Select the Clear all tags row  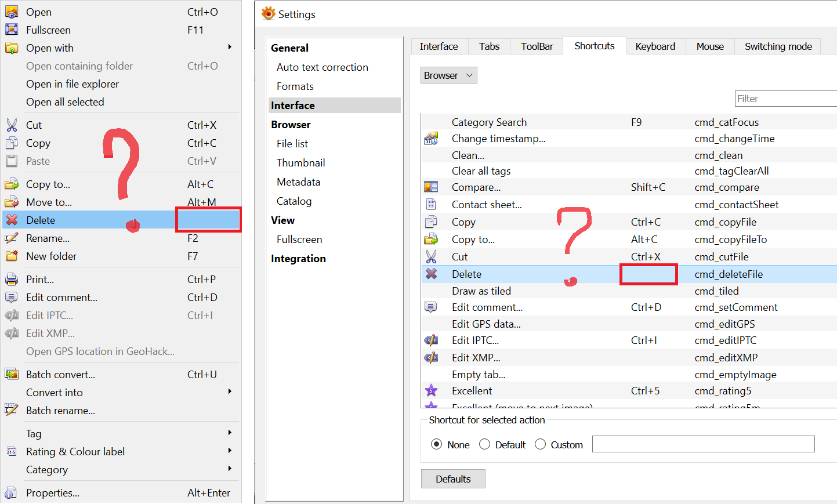[629, 171]
